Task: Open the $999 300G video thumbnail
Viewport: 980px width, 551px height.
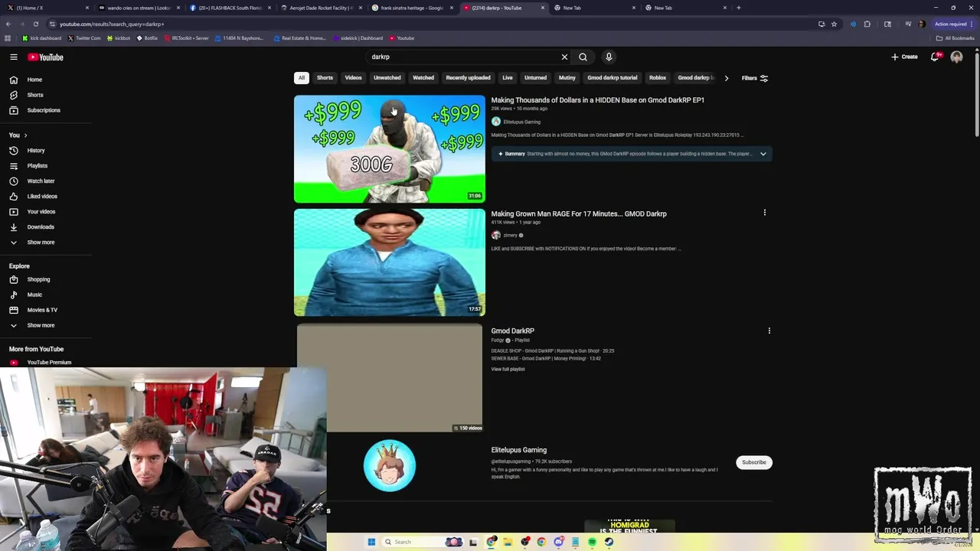Action: point(389,149)
